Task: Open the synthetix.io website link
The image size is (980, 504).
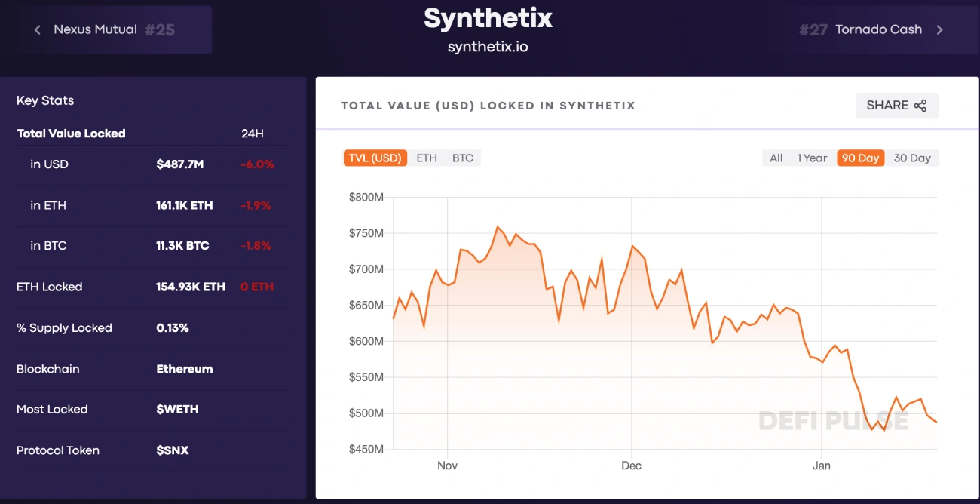Action: pyautogui.click(x=488, y=46)
